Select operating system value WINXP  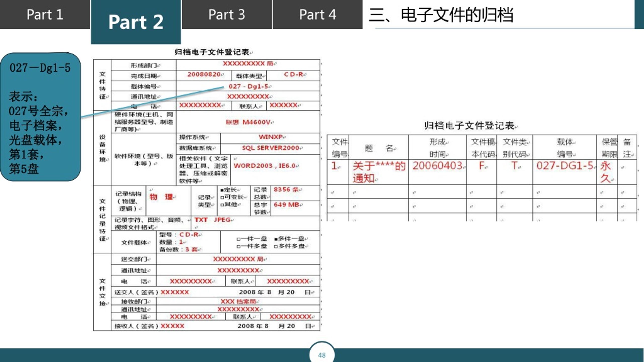(271, 137)
